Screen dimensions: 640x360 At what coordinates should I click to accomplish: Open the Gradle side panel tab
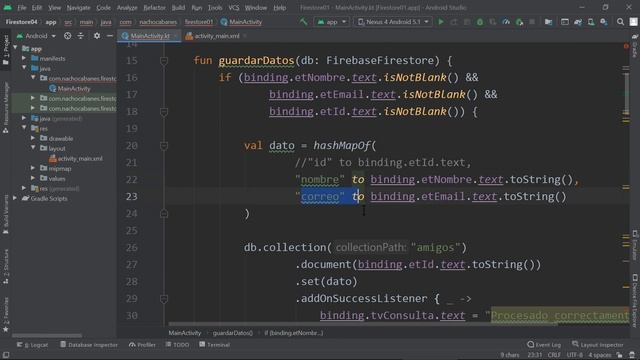click(635, 46)
